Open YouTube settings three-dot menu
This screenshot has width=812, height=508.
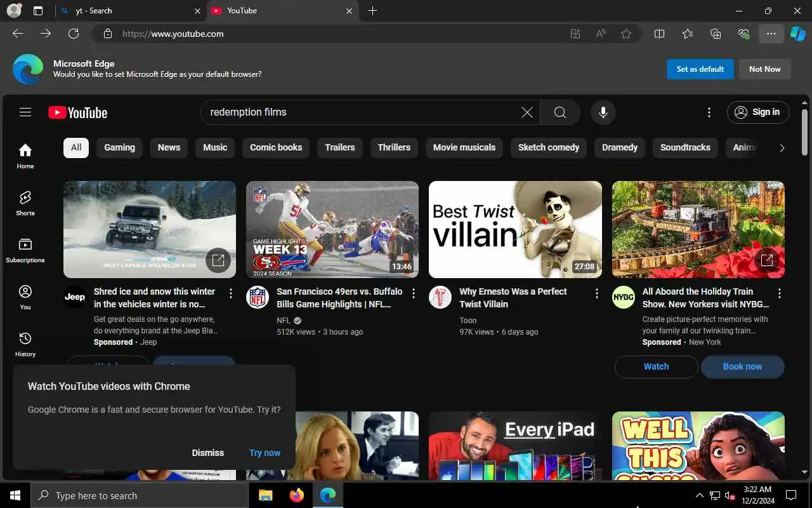(709, 112)
